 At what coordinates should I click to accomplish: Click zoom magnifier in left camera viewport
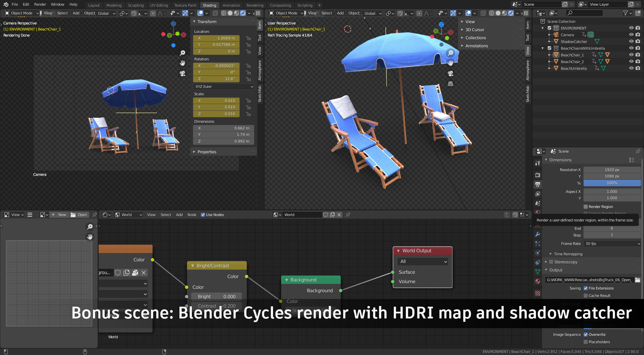[x=182, y=53]
